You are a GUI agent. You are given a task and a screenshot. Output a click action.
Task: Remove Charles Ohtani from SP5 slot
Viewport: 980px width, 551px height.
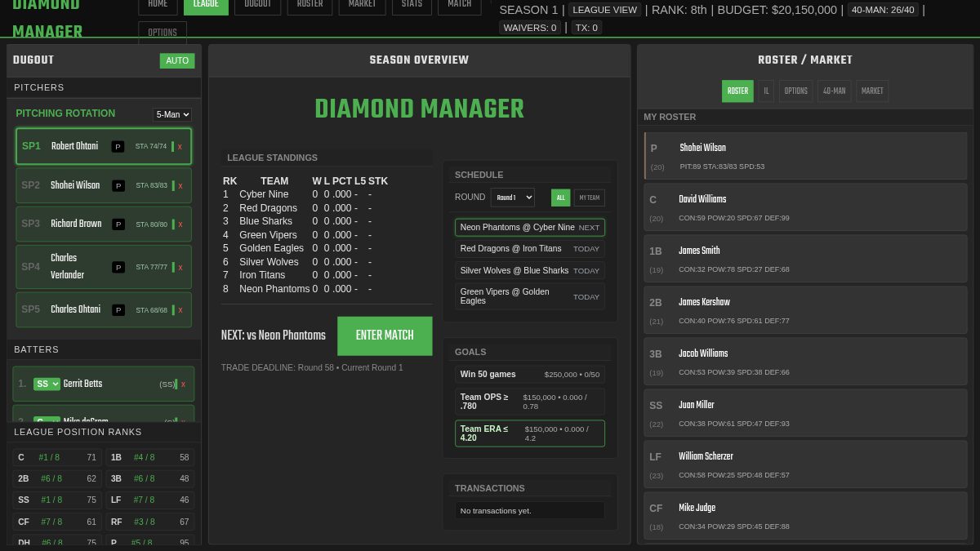[180, 310]
